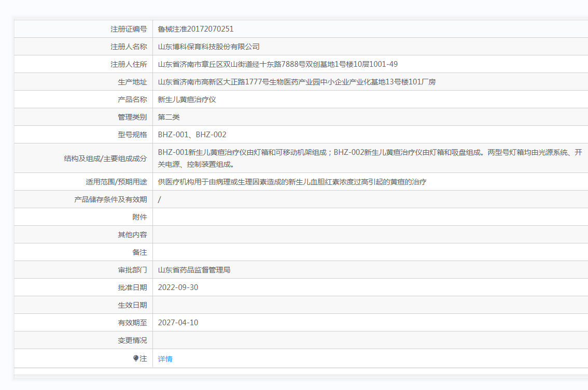Click management category value 第二类
This screenshot has height=390, width=588.
(169, 117)
